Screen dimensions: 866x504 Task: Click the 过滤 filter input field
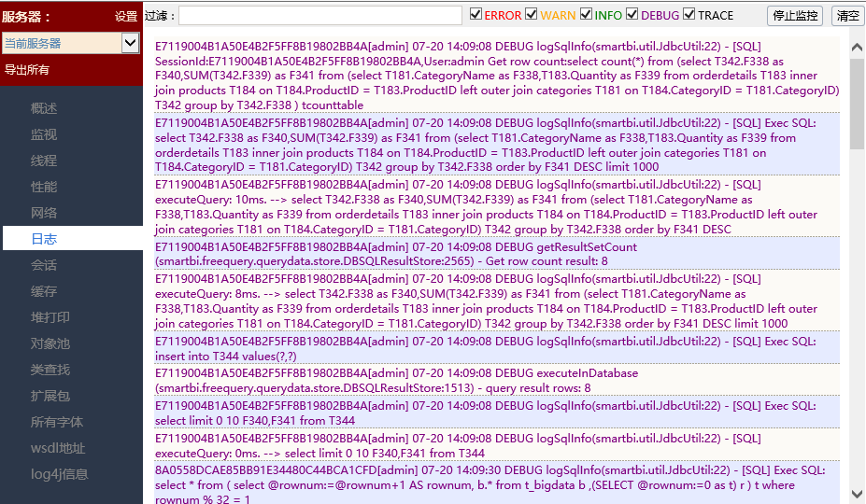pyautogui.click(x=320, y=16)
